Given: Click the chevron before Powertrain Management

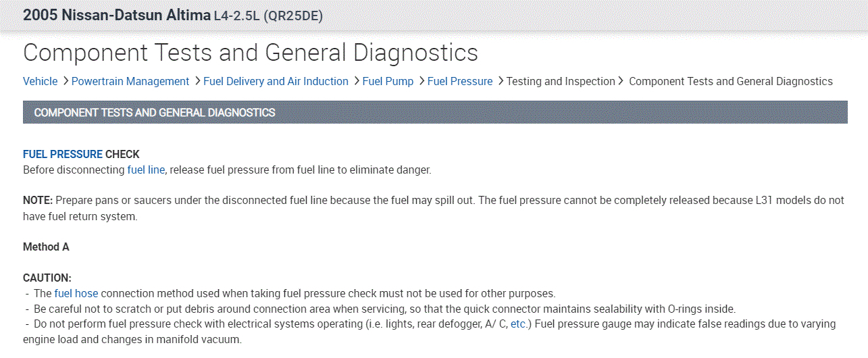Looking at the screenshot, I should coord(66,81).
